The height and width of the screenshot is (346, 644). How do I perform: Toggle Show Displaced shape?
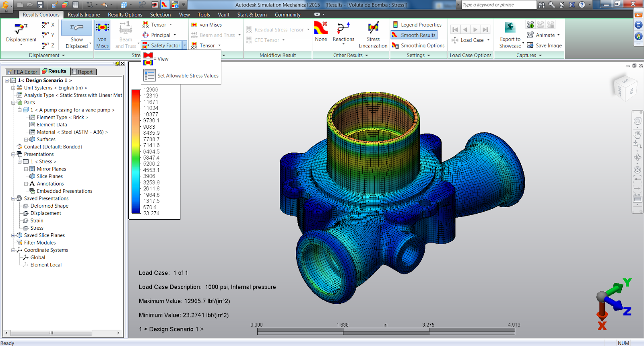pos(76,35)
